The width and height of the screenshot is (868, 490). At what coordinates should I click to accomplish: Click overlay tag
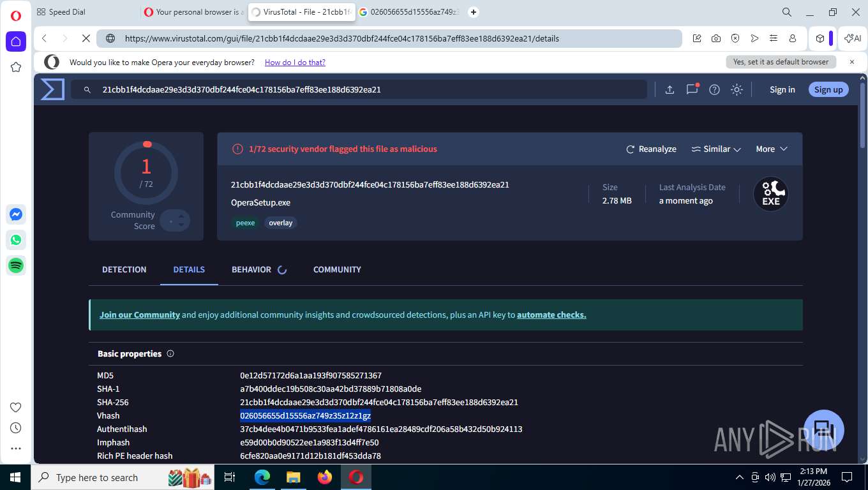(x=281, y=223)
